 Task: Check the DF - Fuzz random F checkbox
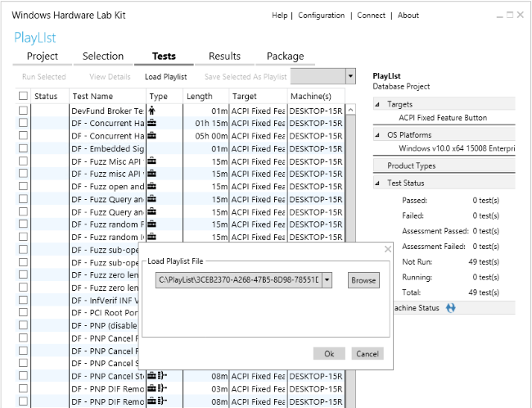(24, 224)
